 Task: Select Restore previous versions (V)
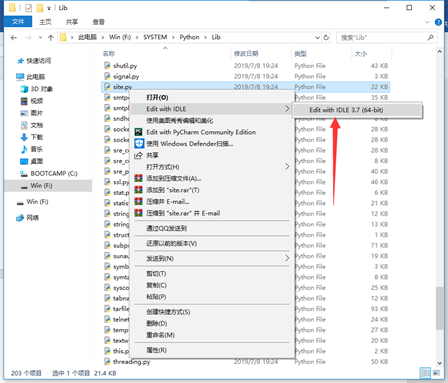point(171,243)
